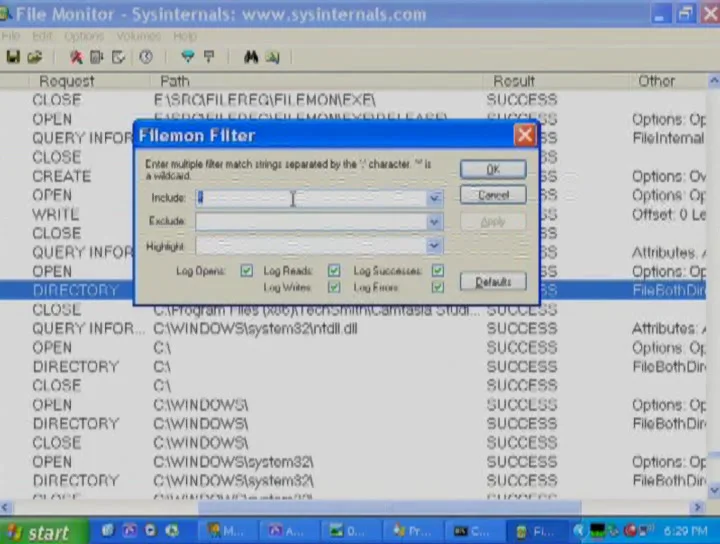Toggle the Log Opens checkbox
Image resolution: width=720 pixels, height=544 pixels.
(x=247, y=270)
